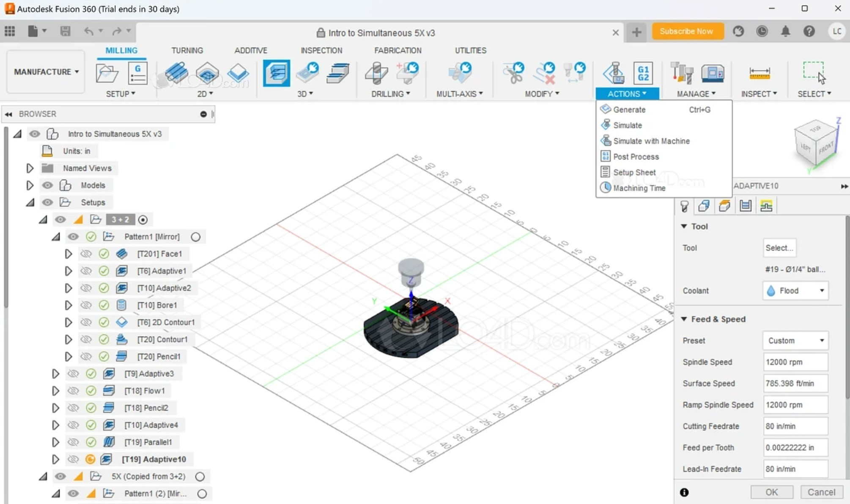Click the Select window tool icon
This screenshot has width=850, height=504.
[814, 73]
